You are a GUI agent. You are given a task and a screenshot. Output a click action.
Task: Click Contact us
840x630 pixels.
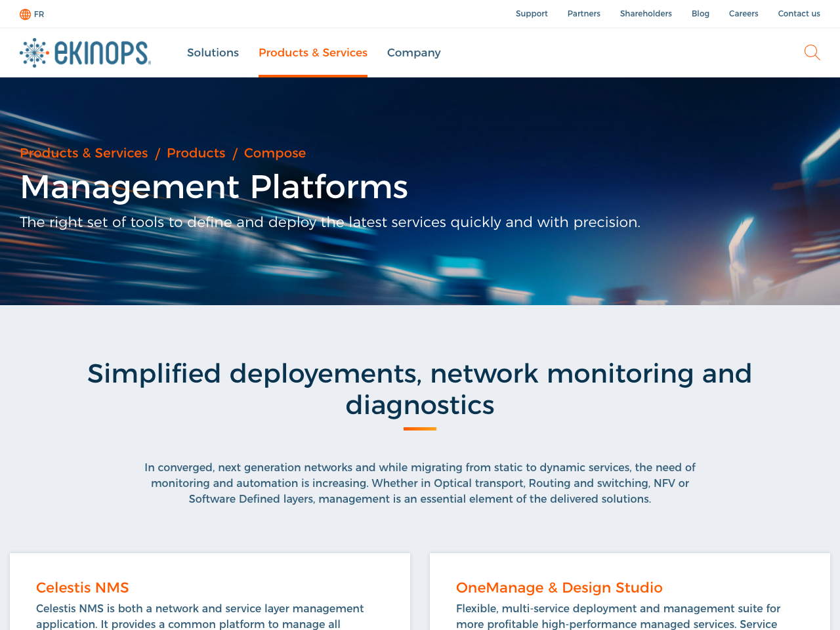coord(799,12)
